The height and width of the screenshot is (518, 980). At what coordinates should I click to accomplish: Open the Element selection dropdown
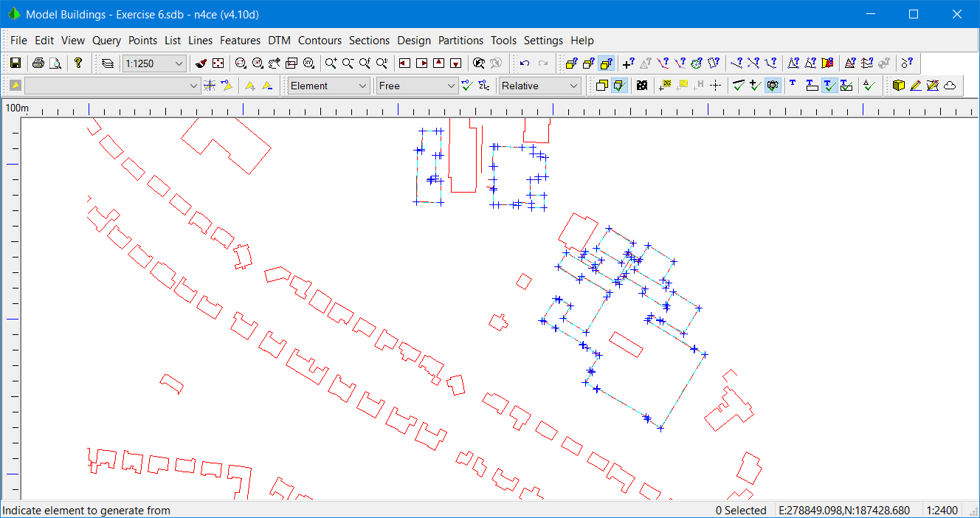pyautogui.click(x=328, y=86)
